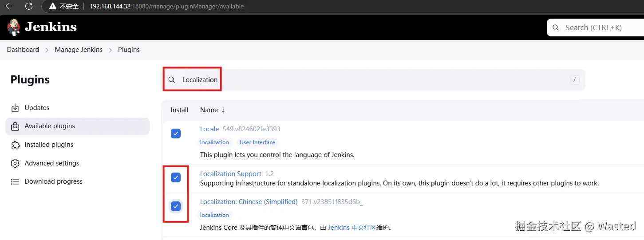Screen dimensions: 644x240
Task: Click the Download progress list icon
Action: pos(15,181)
